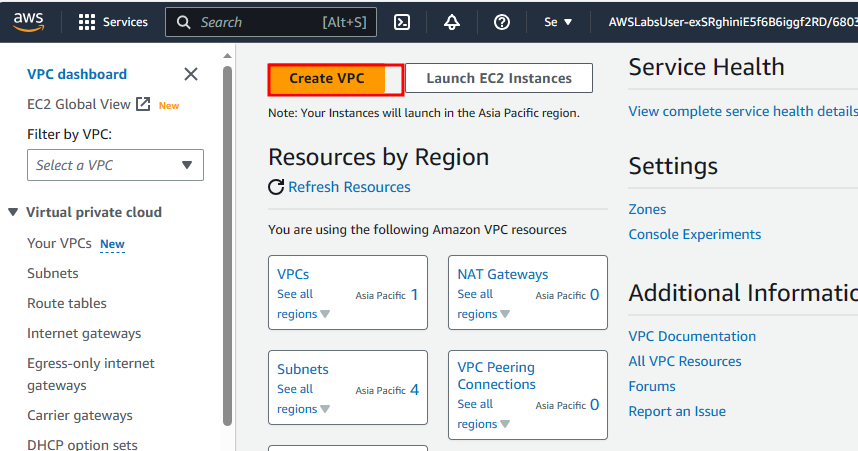The image size is (858, 451).
Task: Open Your VPCs in sidebar
Action: (59, 243)
